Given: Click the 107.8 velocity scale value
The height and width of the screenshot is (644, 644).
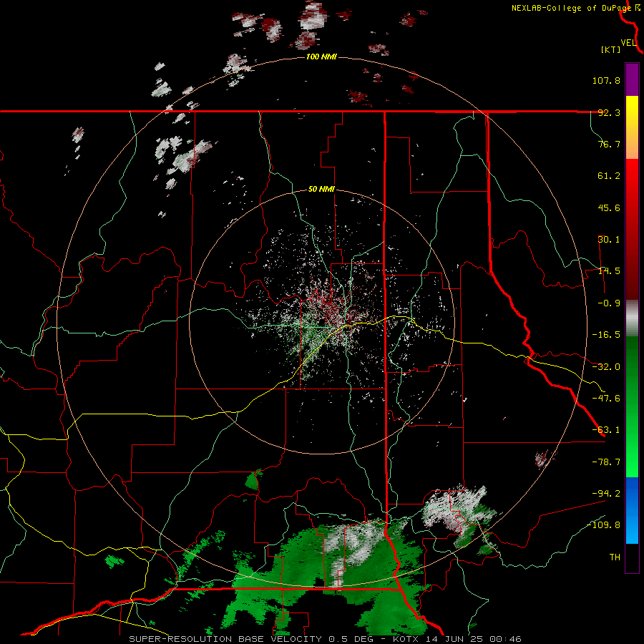Looking at the screenshot, I should click(x=606, y=80).
